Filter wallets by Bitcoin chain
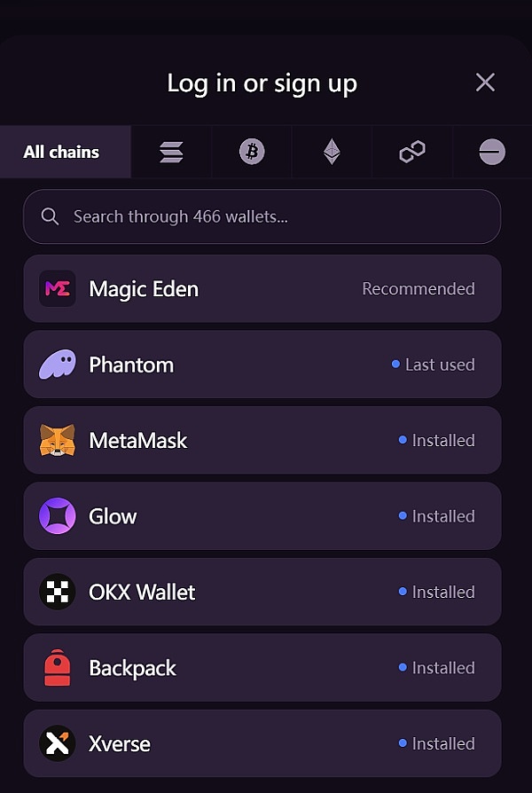532x793 pixels. [x=252, y=153]
